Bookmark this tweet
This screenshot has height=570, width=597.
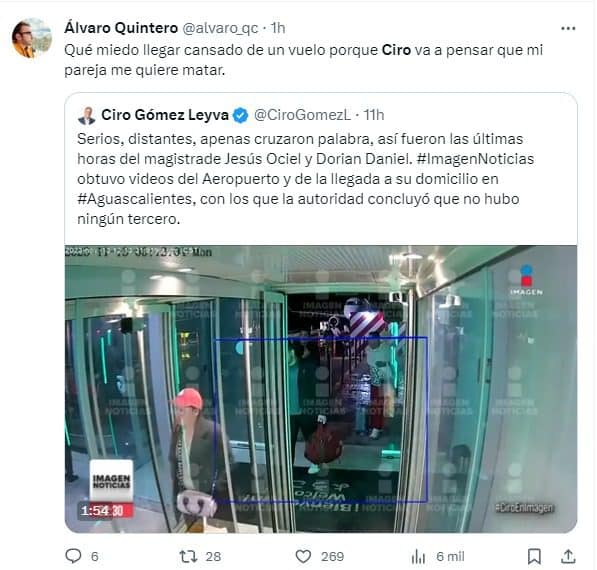click(534, 556)
